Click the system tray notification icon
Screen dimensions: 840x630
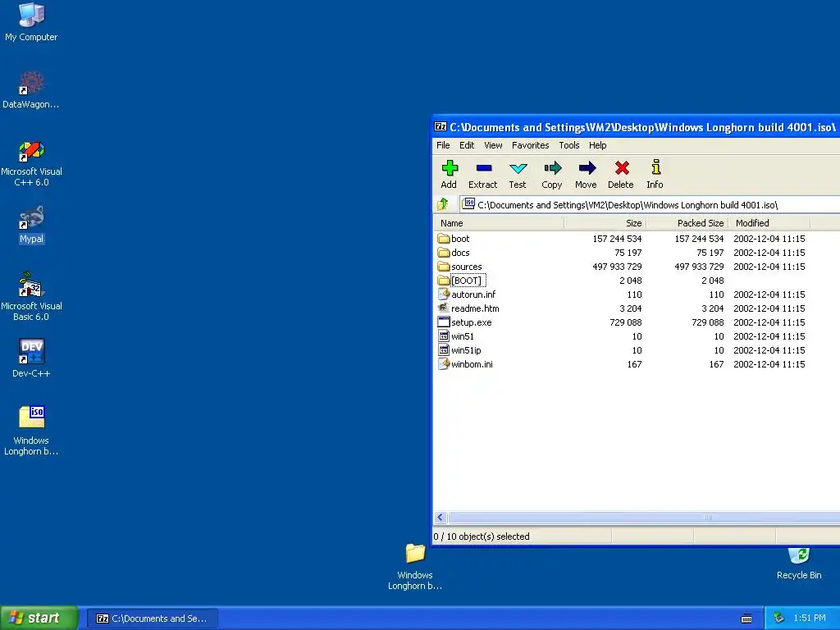pos(779,619)
